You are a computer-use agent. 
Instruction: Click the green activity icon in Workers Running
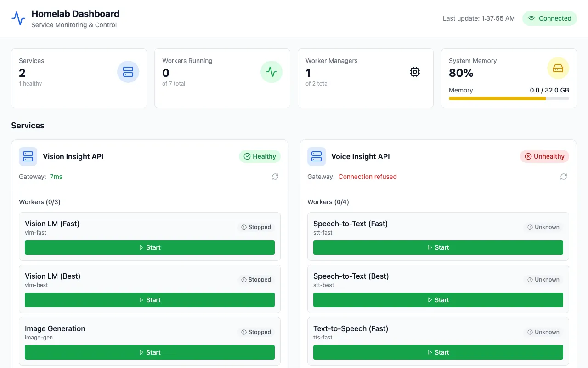pyautogui.click(x=271, y=72)
